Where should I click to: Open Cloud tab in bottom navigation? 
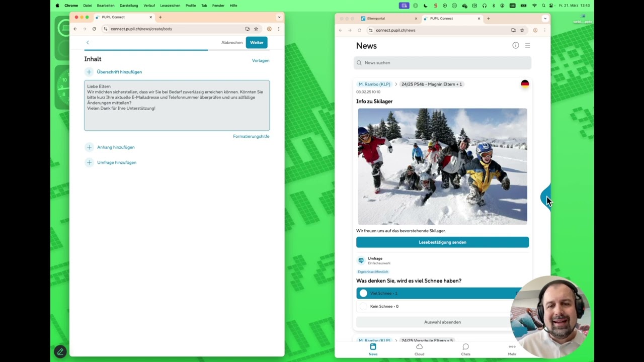[x=419, y=349]
